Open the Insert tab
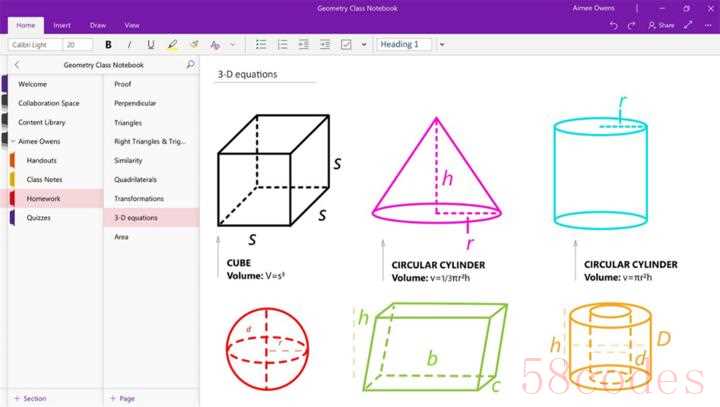Screen dimensions: 720x407 [x=62, y=25]
